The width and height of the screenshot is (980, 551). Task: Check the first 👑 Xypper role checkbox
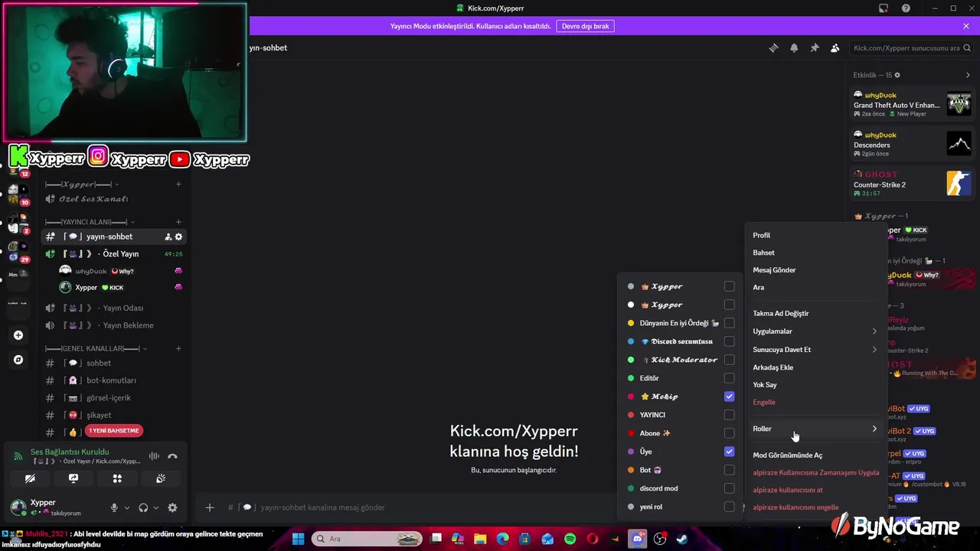click(x=729, y=286)
